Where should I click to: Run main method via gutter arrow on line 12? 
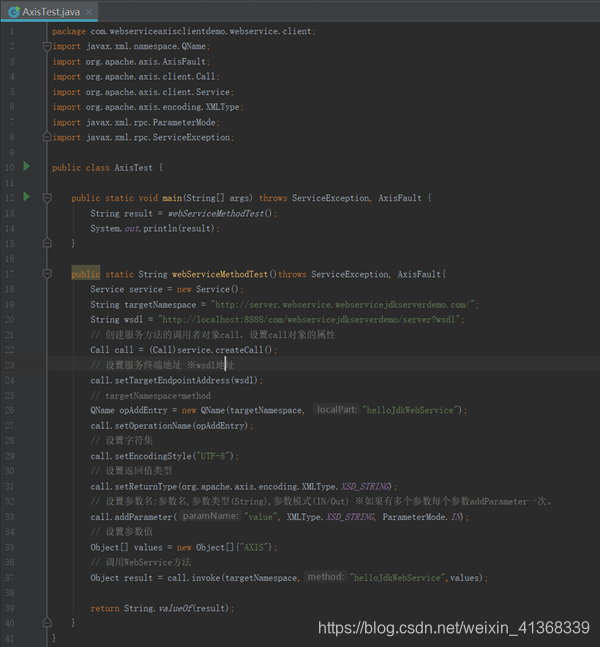coord(27,197)
